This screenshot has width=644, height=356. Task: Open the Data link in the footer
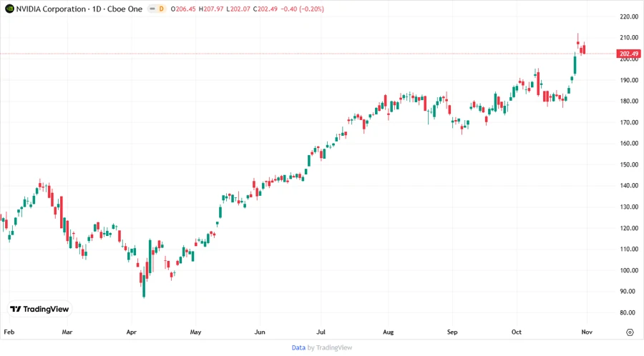point(298,347)
